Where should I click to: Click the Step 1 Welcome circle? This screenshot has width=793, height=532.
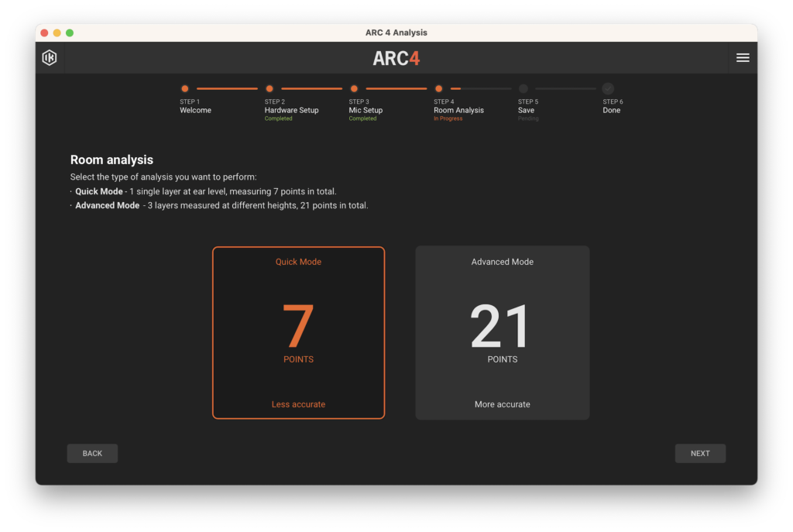[x=184, y=89]
